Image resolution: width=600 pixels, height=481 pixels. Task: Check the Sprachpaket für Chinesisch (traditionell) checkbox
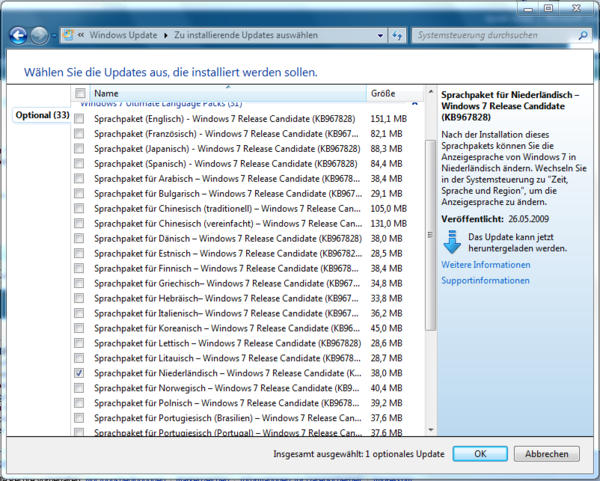79,209
